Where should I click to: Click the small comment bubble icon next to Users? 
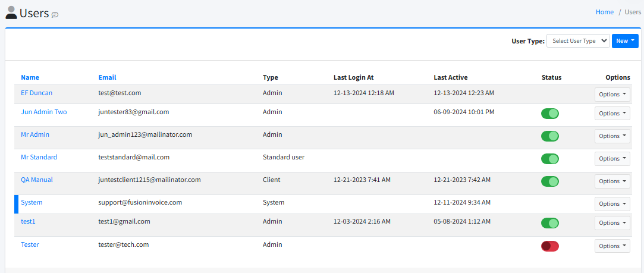pos(55,15)
